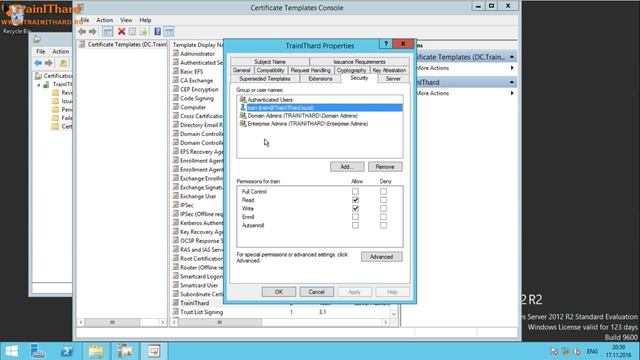Switch to the Extensions tab
This screenshot has width=640, height=360.
tap(320, 79)
